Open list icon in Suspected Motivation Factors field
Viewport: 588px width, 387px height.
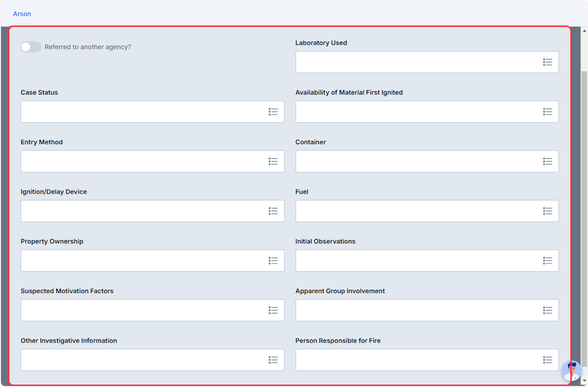click(x=273, y=310)
